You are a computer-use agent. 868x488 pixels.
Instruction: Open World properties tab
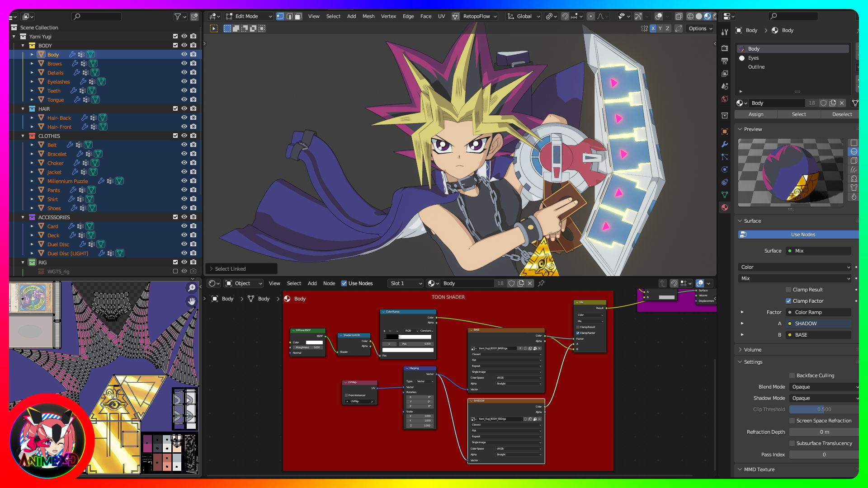click(x=725, y=99)
